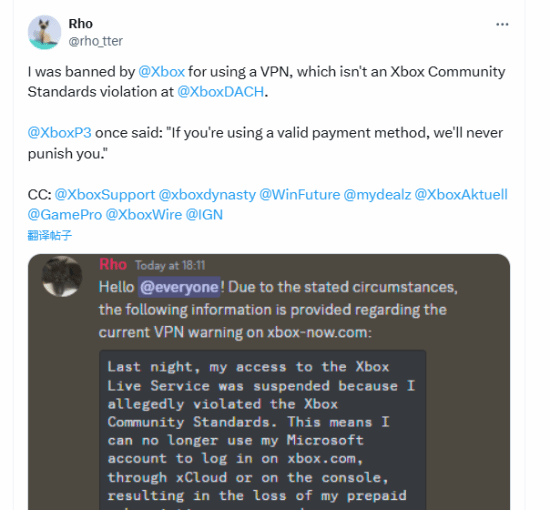Open the @WinFuture mention link
The image size is (550, 510).
pos(300,194)
